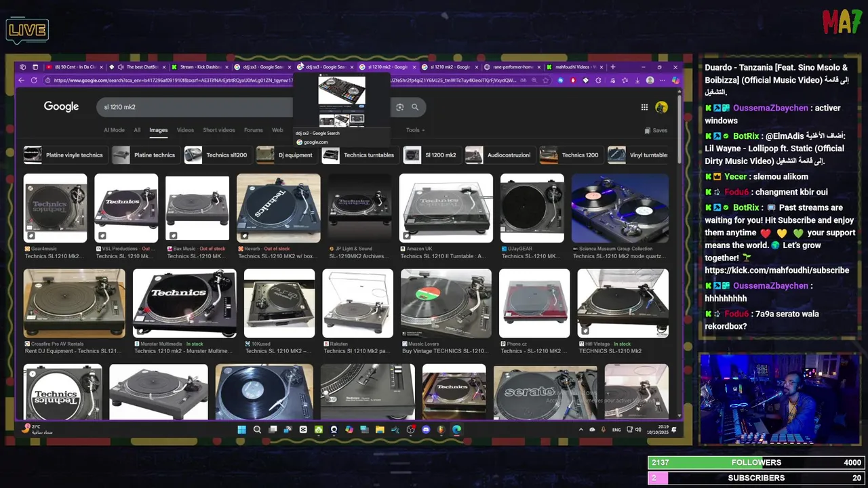Open taskbar Search

[x=257, y=429]
